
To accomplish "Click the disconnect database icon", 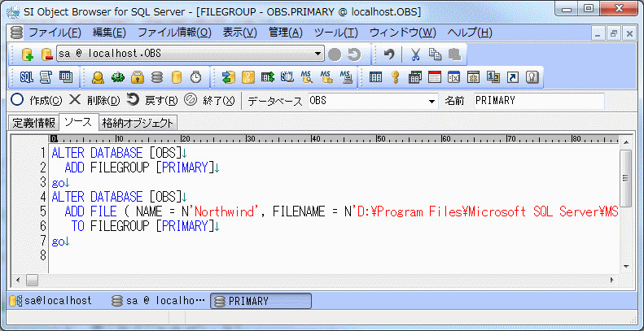I will 46,54.
